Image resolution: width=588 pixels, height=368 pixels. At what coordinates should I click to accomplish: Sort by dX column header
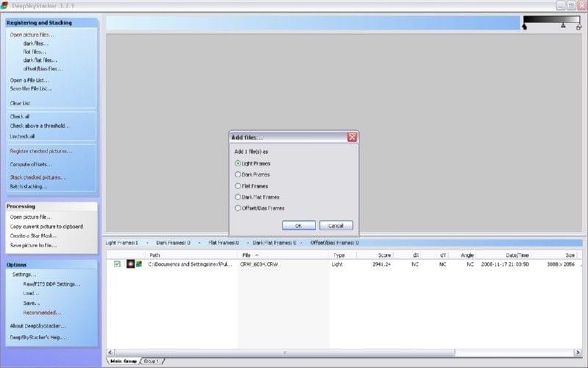pyautogui.click(x=406, y=255)
